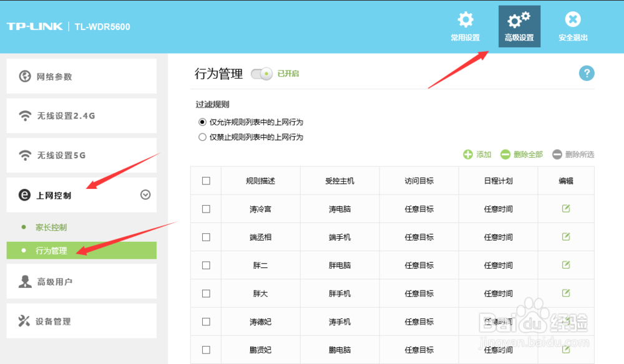Check the select-all header checkbox
624x364 pixels.
206,181
